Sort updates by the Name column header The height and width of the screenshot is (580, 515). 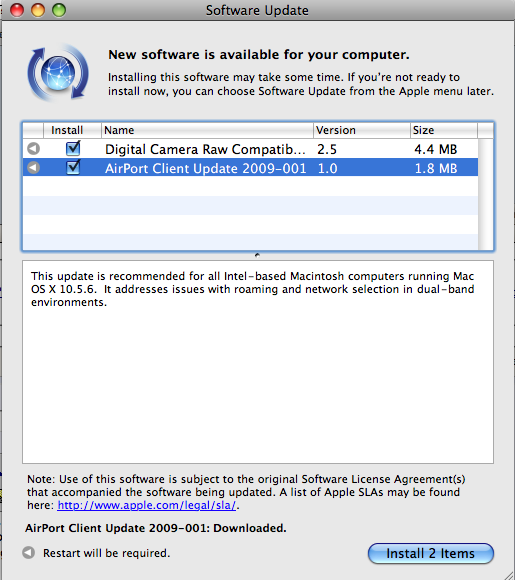coord(207,130)
